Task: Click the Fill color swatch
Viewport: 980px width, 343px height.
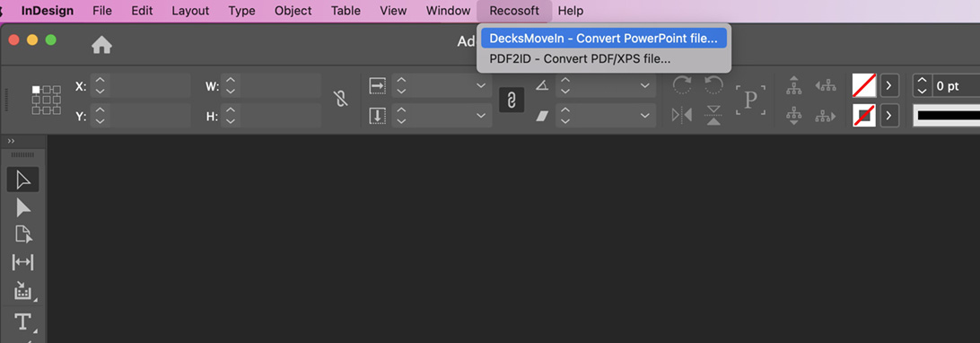Action: 864,85
